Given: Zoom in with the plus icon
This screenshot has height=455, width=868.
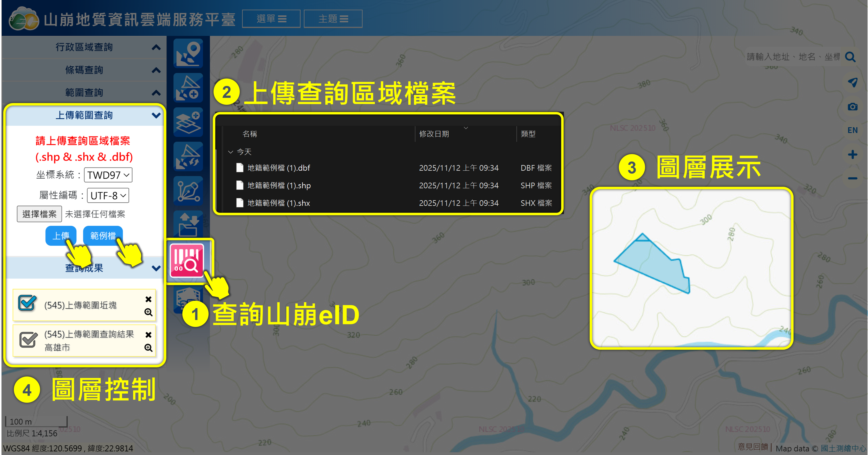Looking at the screenshot, I should pyautogui.click(x=852, y=155).
